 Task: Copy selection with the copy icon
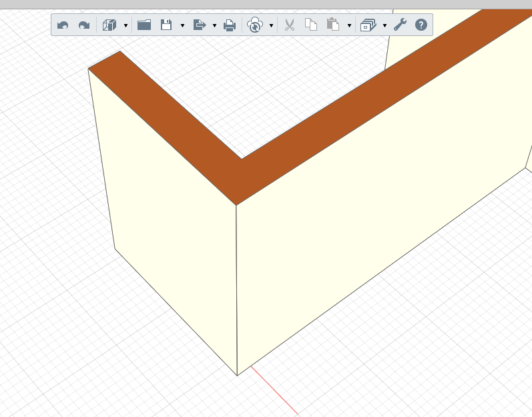point(311,25)
